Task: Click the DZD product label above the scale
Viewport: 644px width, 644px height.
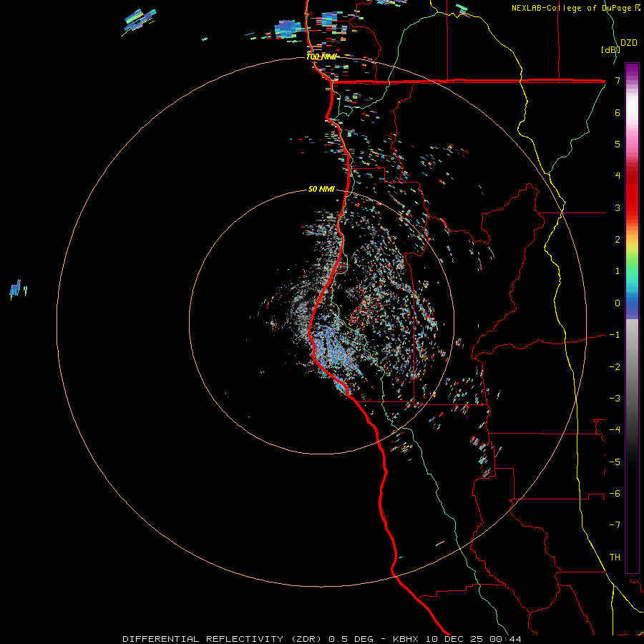Action: [629, 43]
